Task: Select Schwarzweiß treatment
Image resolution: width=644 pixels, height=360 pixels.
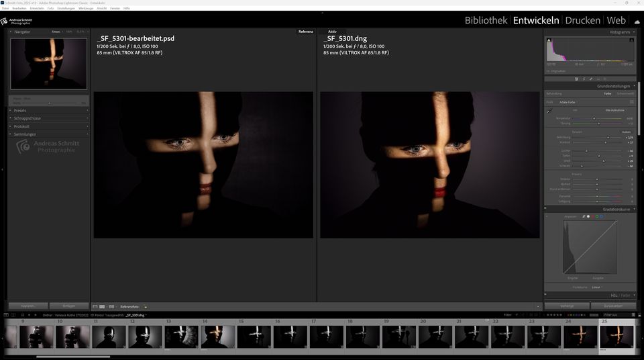Action: tap(625, 94)
